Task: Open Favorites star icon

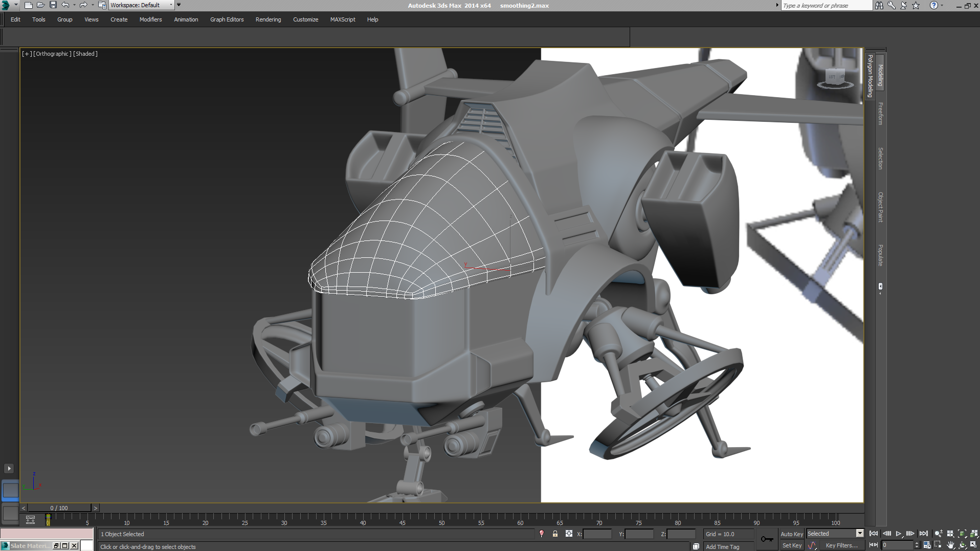Action: (916, 5)
